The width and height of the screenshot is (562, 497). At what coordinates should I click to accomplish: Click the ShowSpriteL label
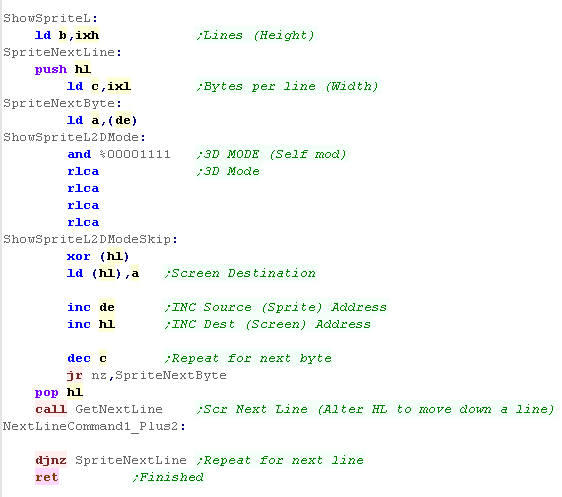tap(51, 18)
